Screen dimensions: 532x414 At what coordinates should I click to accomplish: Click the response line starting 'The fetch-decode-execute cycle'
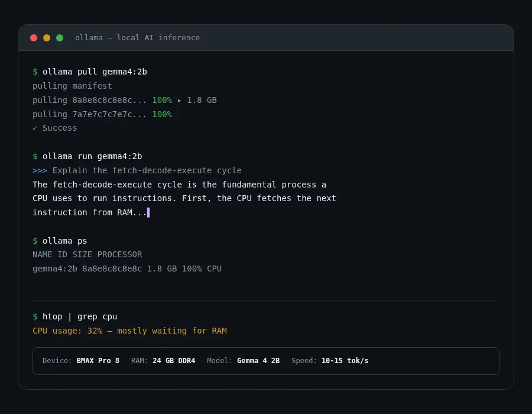pos(179,185)
